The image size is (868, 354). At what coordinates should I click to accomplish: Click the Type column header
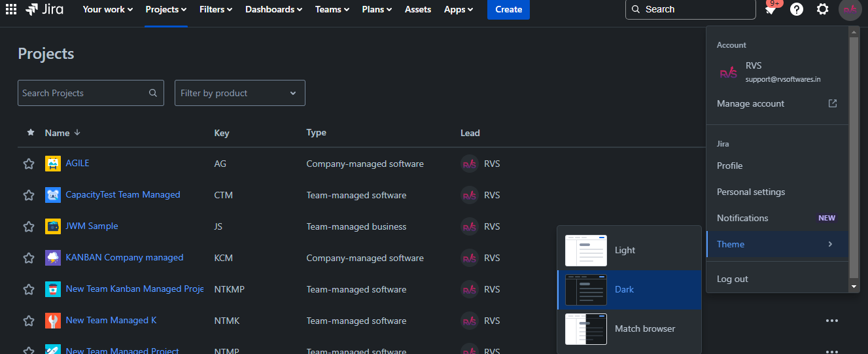[317, 132]
